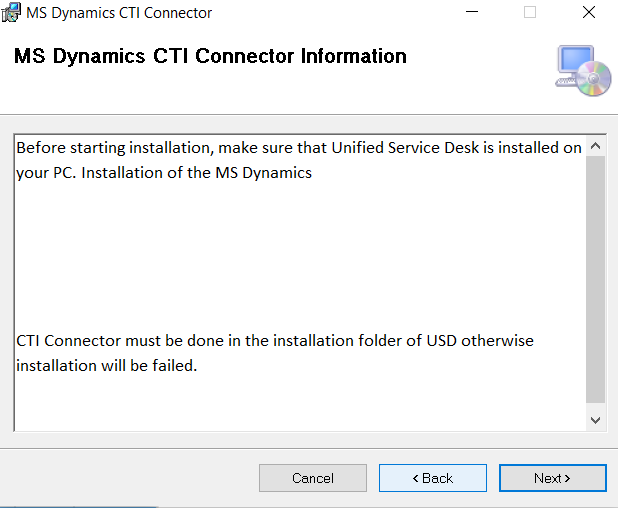The image size is (618, 508).
Task: Go back to the previous installer step
Action: (x=432, y=478)
